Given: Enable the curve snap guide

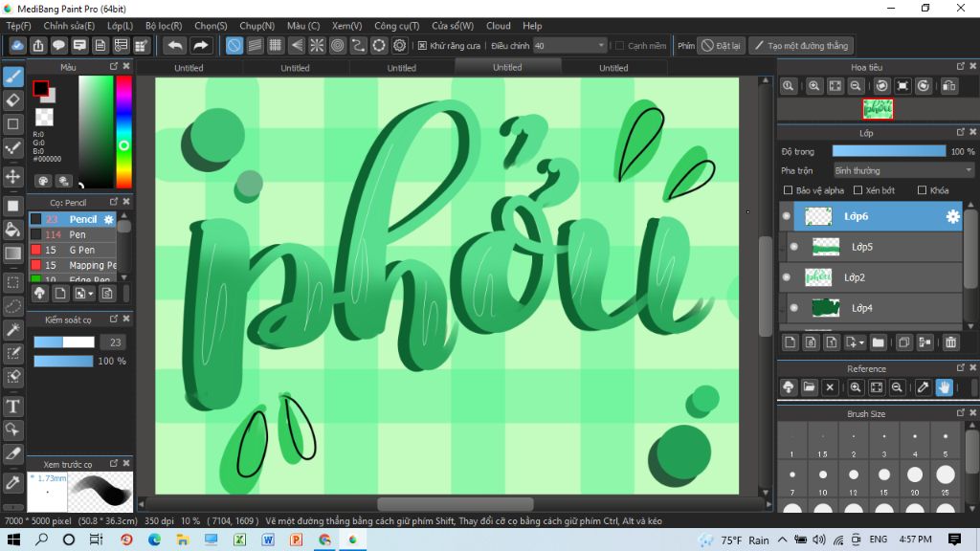Looking at the screenshot, I should pos(358,46).
